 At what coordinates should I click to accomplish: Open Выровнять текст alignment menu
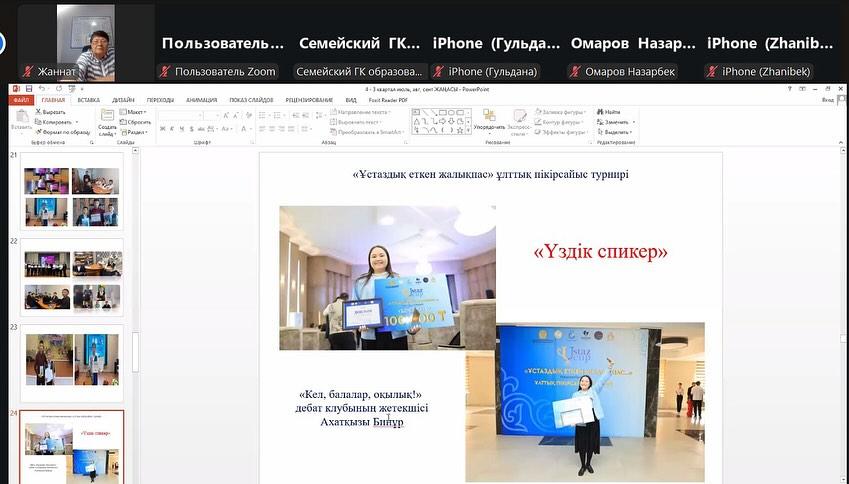click(357, 122)
